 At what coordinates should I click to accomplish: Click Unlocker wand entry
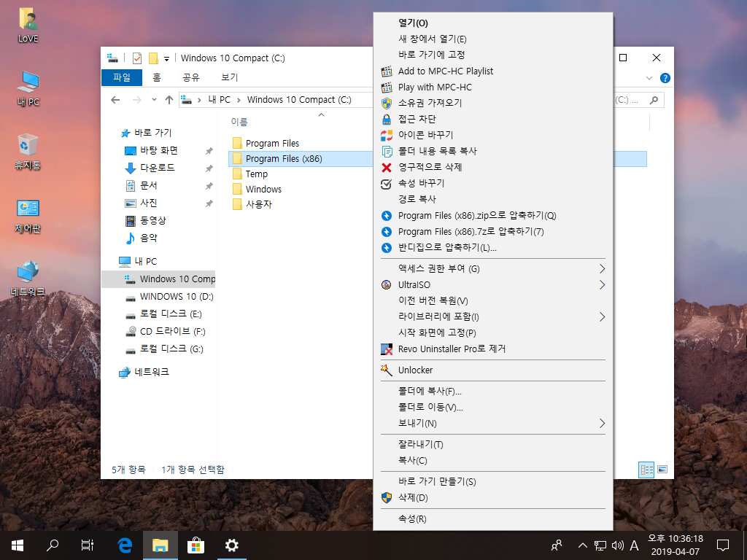493,370
